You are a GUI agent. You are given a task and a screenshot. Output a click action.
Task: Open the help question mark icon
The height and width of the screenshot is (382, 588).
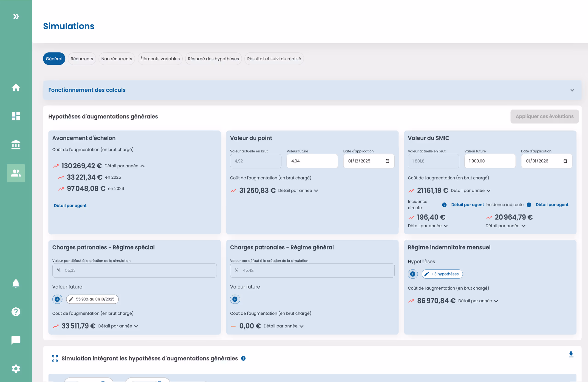click(x=16, y=312)
